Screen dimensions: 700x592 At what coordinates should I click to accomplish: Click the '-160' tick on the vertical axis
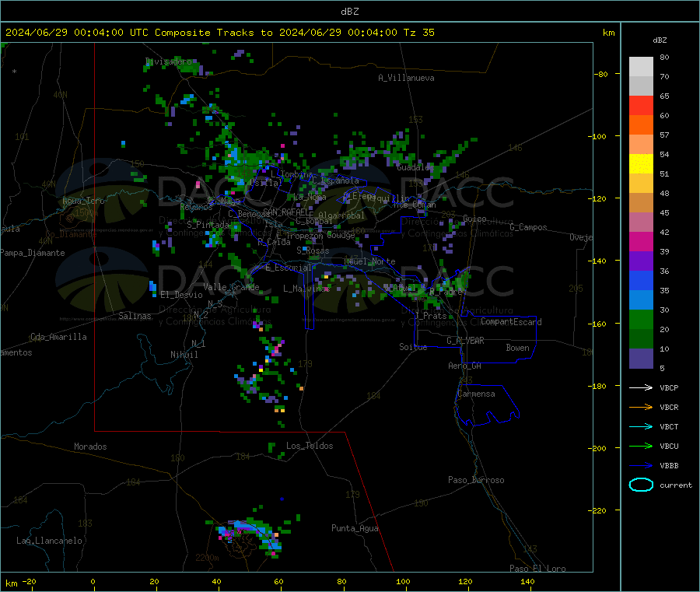[597, 324]
